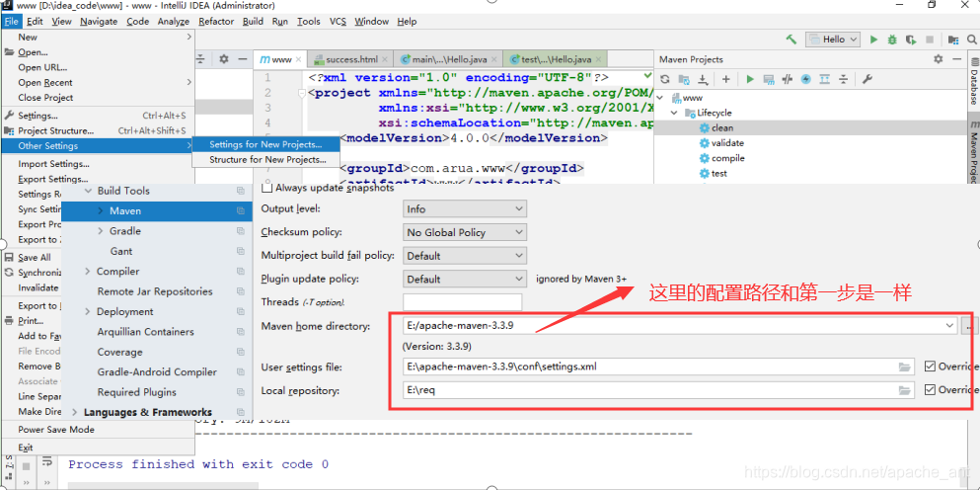980x490 pixels.
Task: Hide the Maven Projects panel
Action: (957, 59)
